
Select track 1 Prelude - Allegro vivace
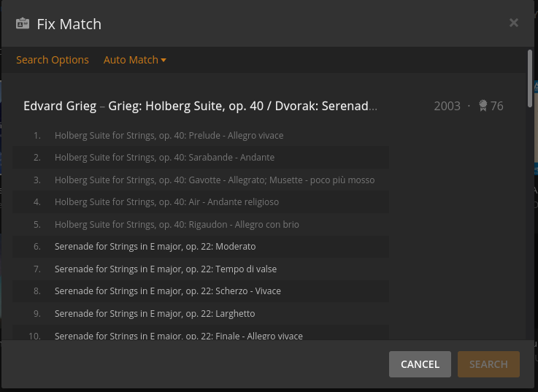click(169, 135)
